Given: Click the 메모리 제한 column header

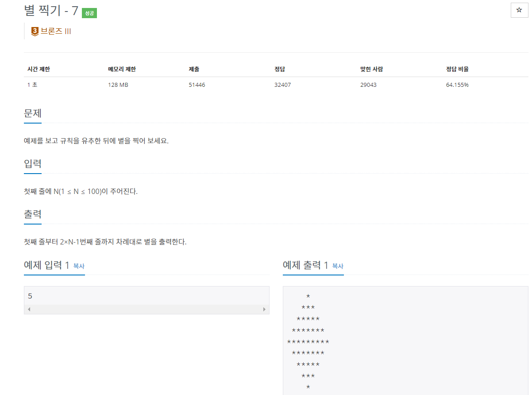Looking at the screenshot, I should pos(122,69).
